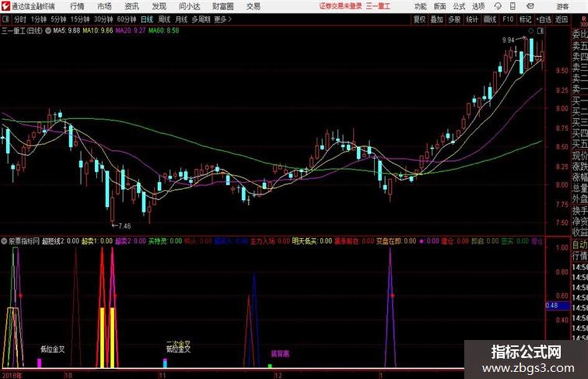Click the 9.94 high price label
The height and width of the screenshot is (379, 588).
508,40
